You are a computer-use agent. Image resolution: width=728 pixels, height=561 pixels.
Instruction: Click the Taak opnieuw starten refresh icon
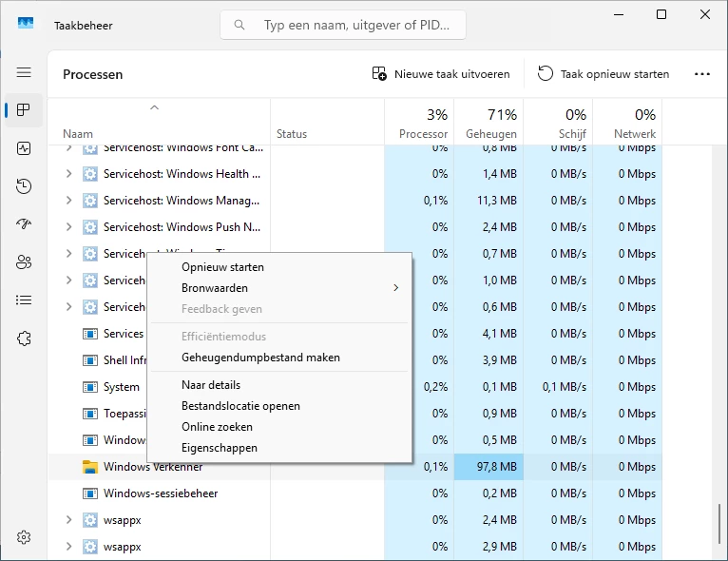click(546, 73)
